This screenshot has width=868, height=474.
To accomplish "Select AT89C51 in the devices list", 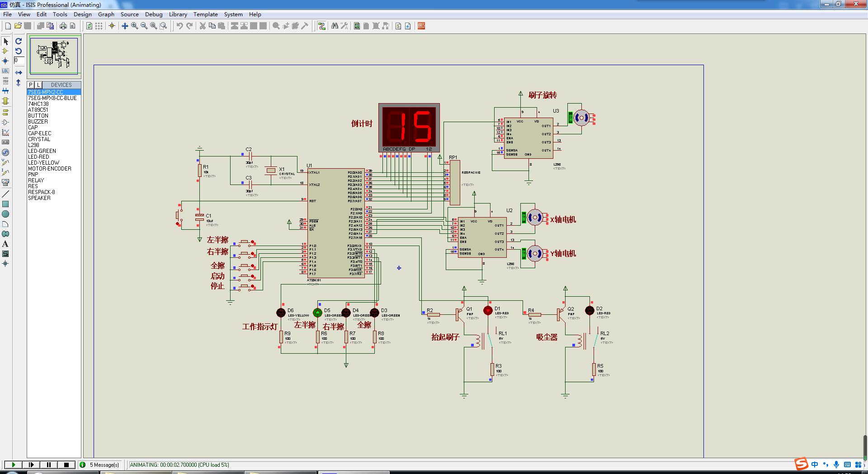I will pos(54,110).
